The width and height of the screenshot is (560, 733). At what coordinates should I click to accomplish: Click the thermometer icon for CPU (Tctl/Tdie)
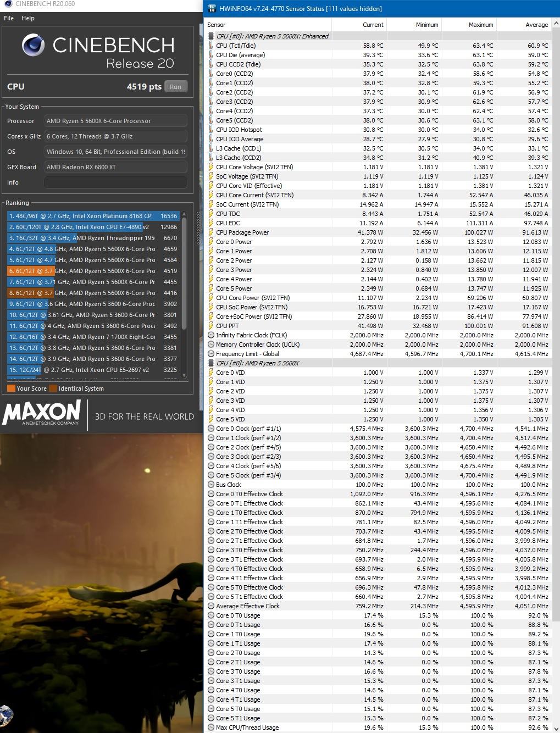(211, 46)
